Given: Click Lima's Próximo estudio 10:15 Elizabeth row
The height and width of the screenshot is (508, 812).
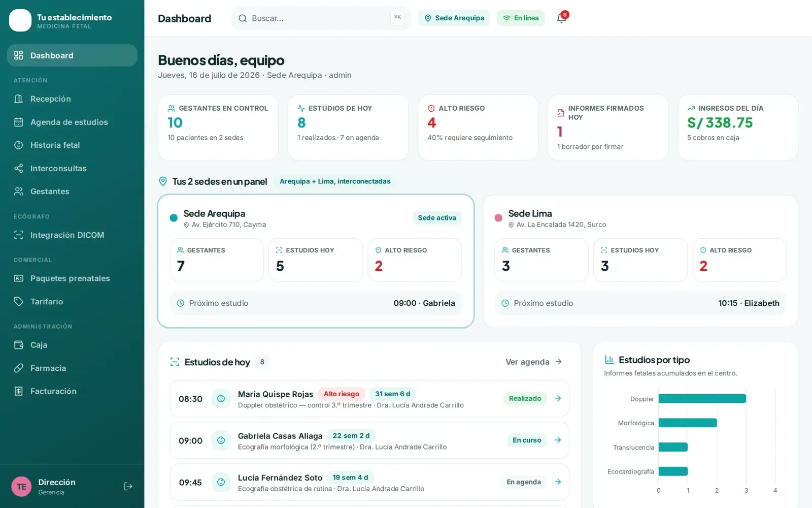Looking at the screenshot, I should pos(640,303).
